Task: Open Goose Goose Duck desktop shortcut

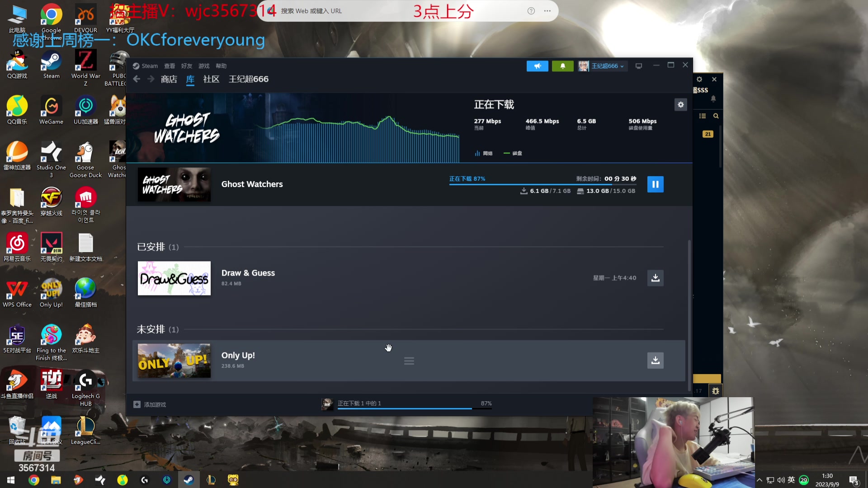Action: [x=85, y=159]
